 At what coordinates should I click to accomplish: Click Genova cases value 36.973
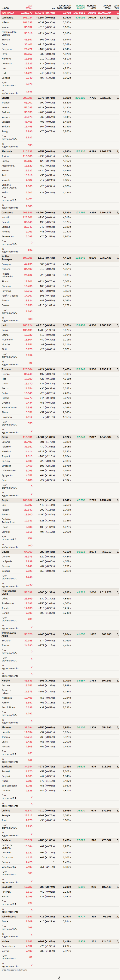point(28,557)
